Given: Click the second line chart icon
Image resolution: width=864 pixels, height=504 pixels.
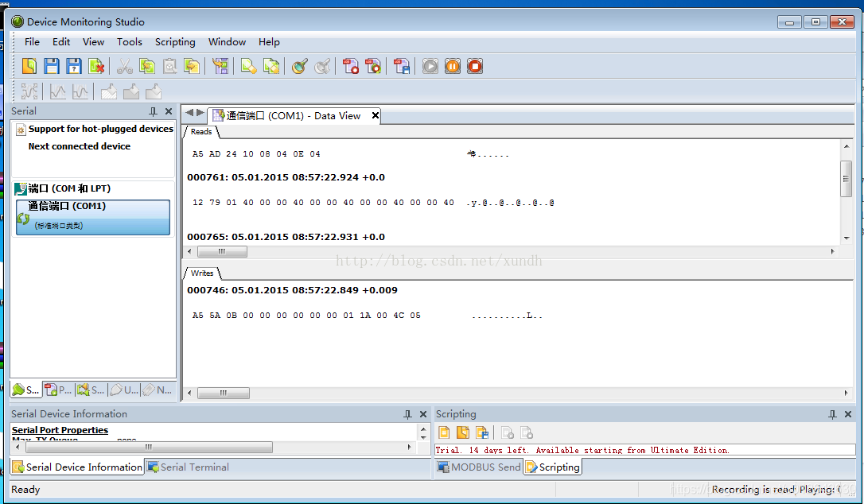Looking at the screenshot, I should pyautogui.click(x=80, y=91).
